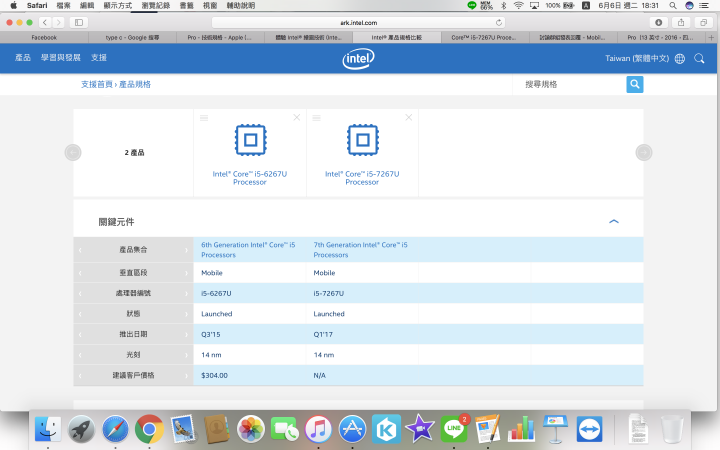Remove i5-6267U from comparison with X

(x=297, y=118)
